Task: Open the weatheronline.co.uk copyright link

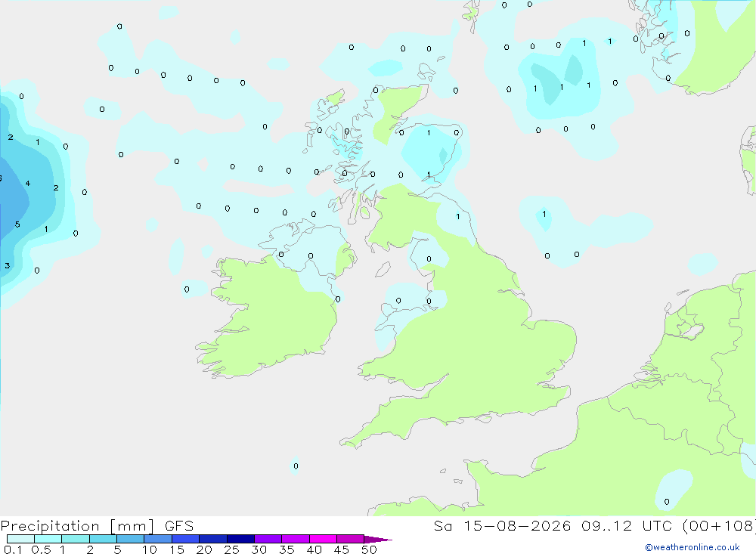Action: (x=692, y=547)
